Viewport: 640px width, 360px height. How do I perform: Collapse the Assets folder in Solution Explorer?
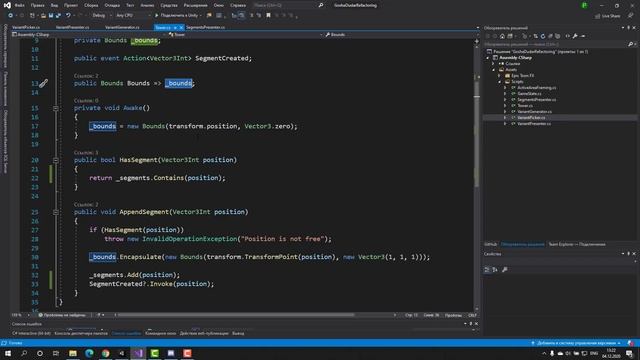[x=493, y=70]
